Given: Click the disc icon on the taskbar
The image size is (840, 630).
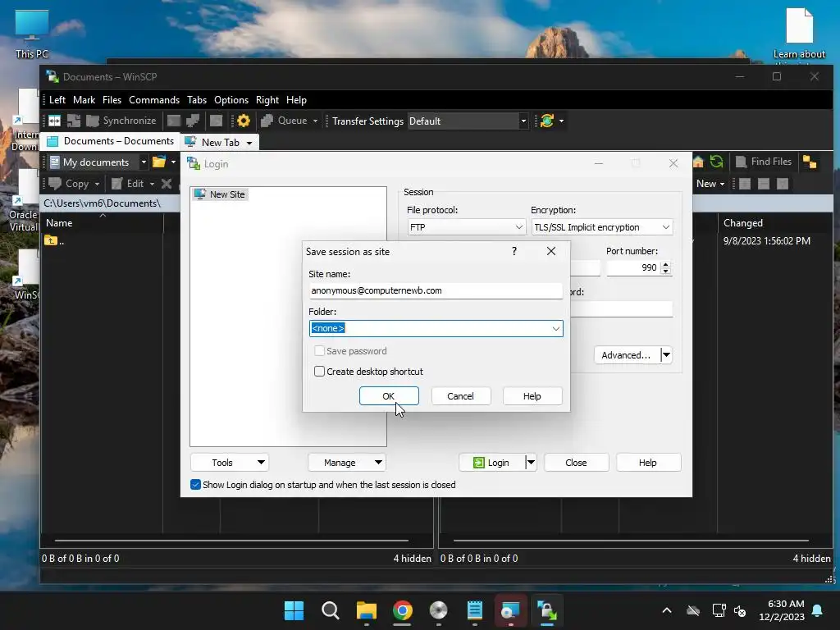Looking at the screenshot, I should (439, 610).
